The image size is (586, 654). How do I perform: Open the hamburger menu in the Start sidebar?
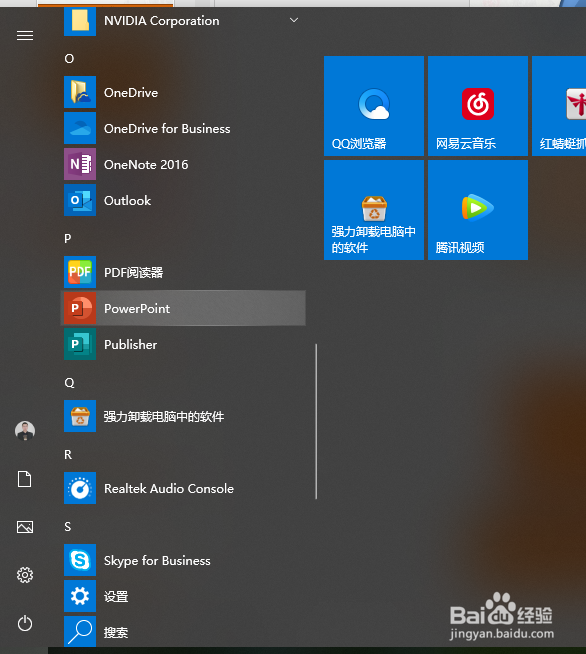click(x=25, y=36)
